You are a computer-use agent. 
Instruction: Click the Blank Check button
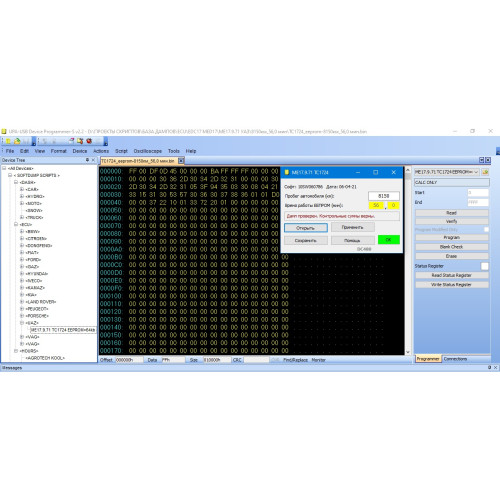(452, 247)
